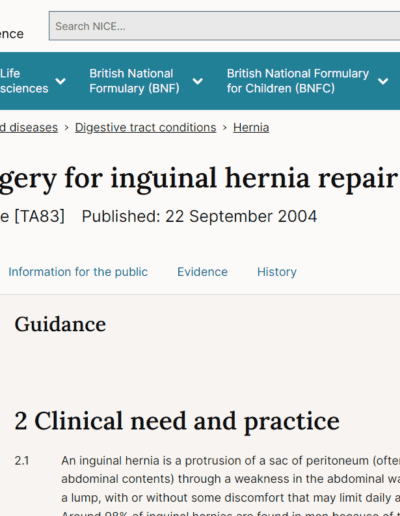Click the paragraph number 2.1
400x516 pixels.
(22, 461)
